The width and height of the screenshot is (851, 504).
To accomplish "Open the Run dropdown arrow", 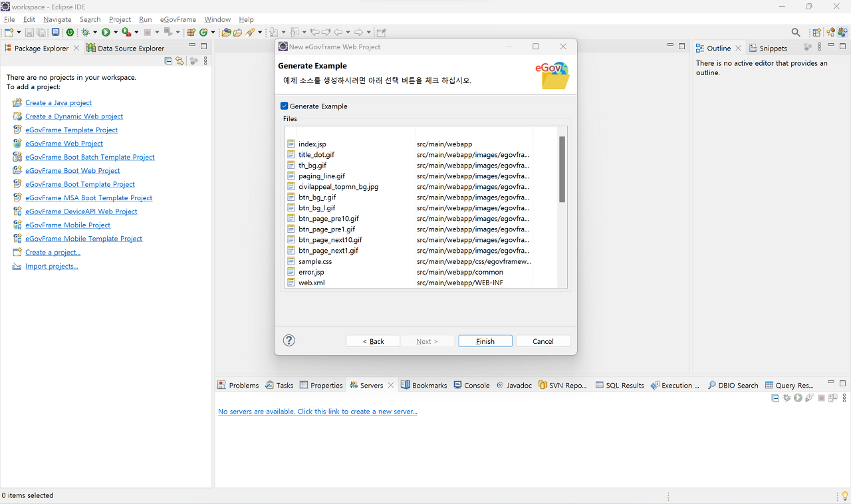I will pos(116,32).
